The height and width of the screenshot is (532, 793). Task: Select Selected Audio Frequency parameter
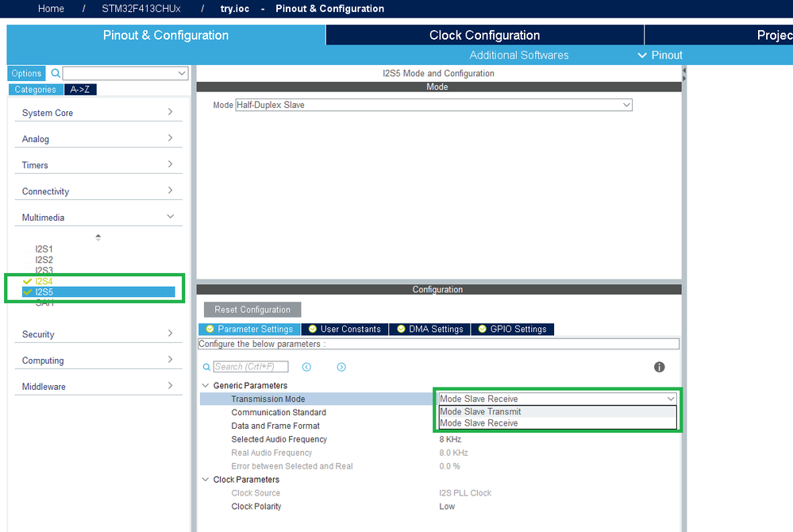click(x=279, y=439)
